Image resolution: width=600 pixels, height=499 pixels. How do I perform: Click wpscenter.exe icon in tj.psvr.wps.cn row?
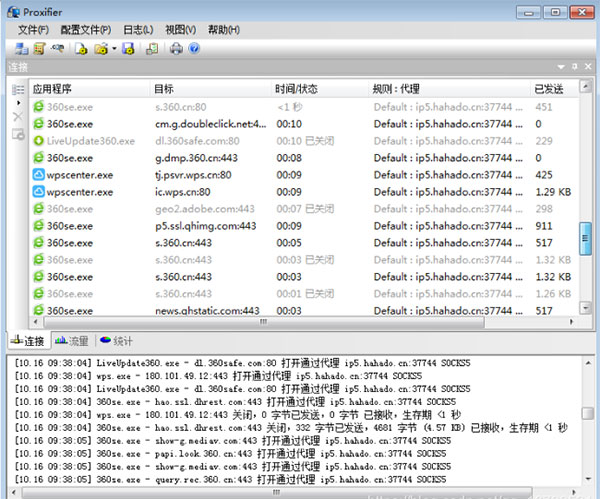pyautogui.click(x=38, y=175)
